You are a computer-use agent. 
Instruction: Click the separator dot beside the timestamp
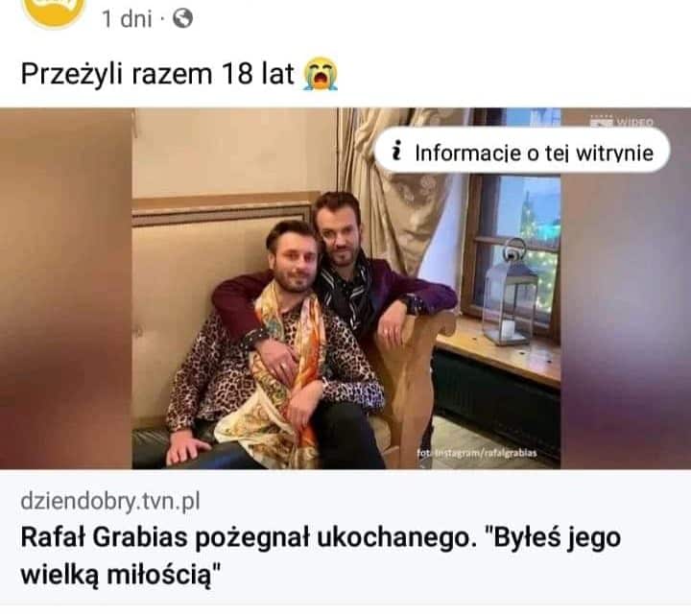[x=162, y=19]
